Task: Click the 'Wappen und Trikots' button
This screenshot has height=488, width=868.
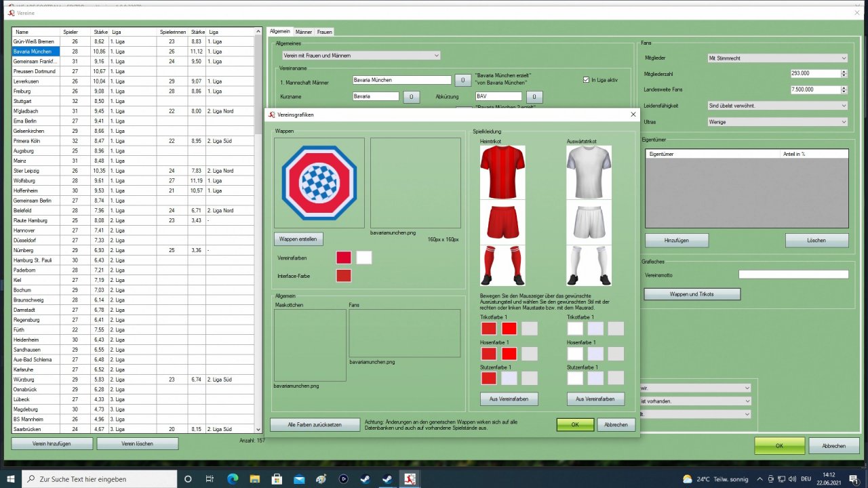Action: tap(692, 294)
